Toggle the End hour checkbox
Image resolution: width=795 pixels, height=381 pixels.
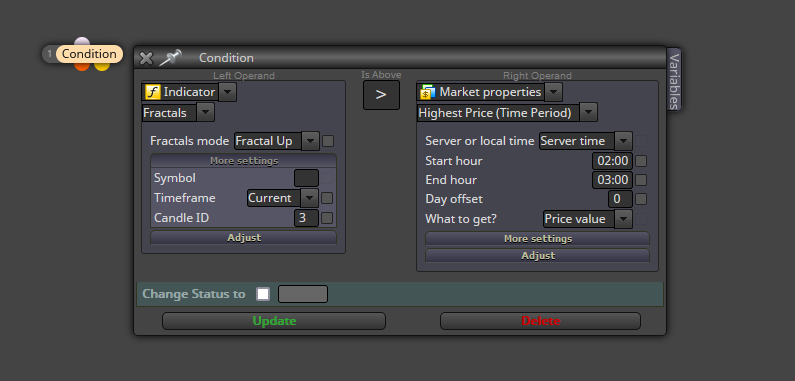641,180
